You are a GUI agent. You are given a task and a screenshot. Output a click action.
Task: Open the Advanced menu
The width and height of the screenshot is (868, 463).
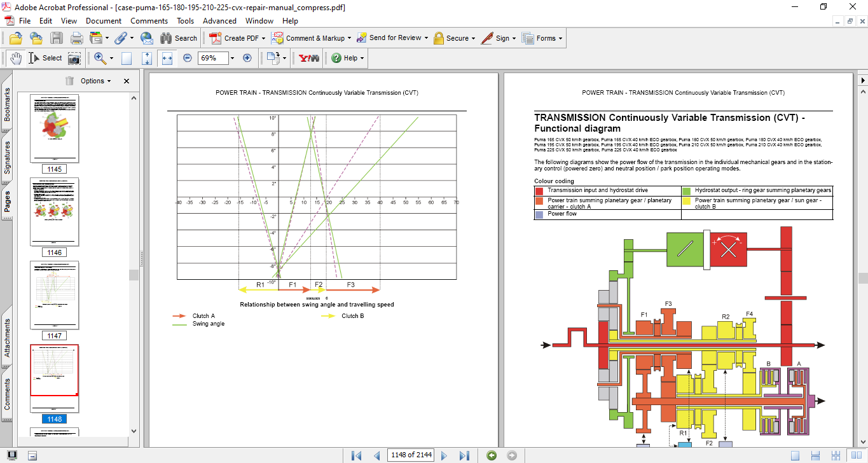click(219, 21)
